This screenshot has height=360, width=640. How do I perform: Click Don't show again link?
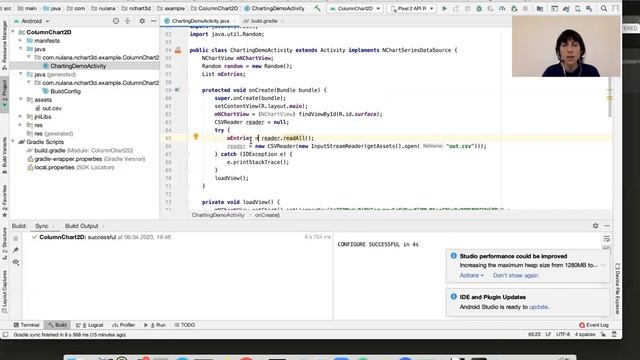tap(515, 276)
